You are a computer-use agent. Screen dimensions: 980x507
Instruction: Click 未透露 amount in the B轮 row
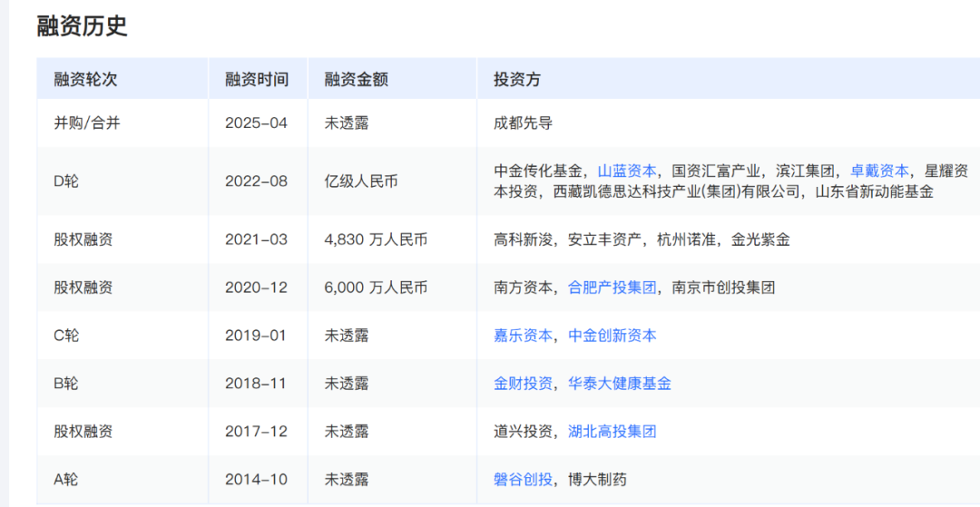(347, 384)
